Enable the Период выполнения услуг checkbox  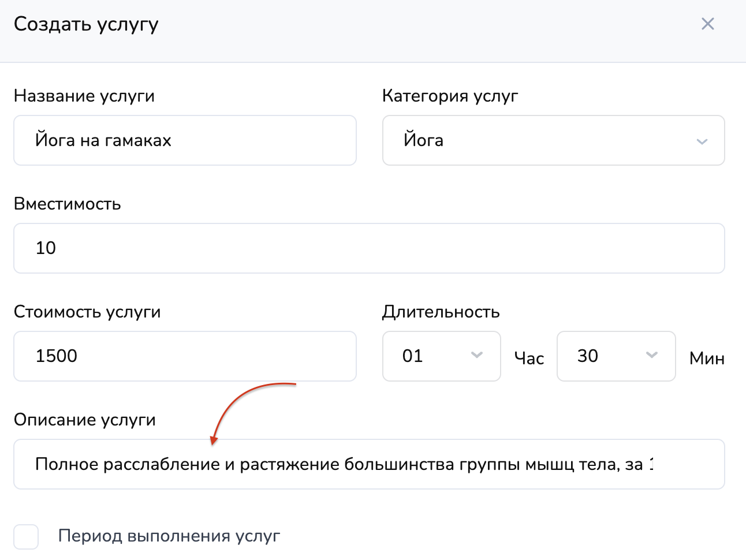tap(26, 536)
